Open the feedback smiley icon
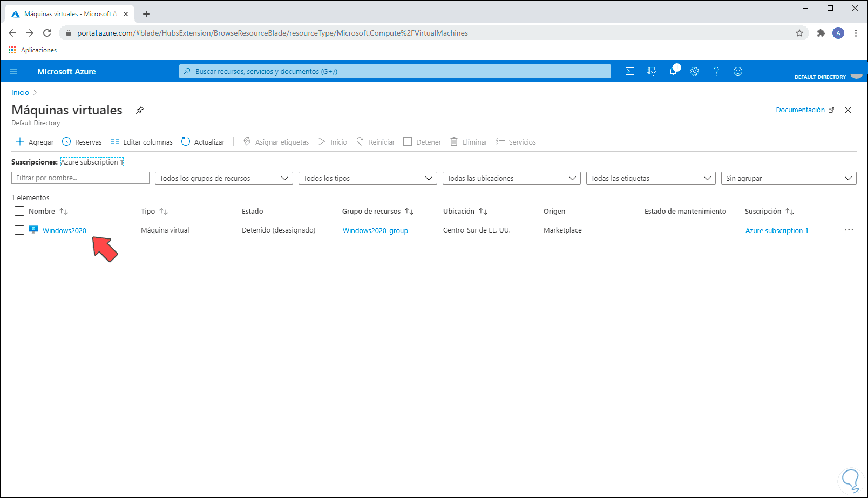Viewport: 868px width, 498px height. tap(738, 71)
